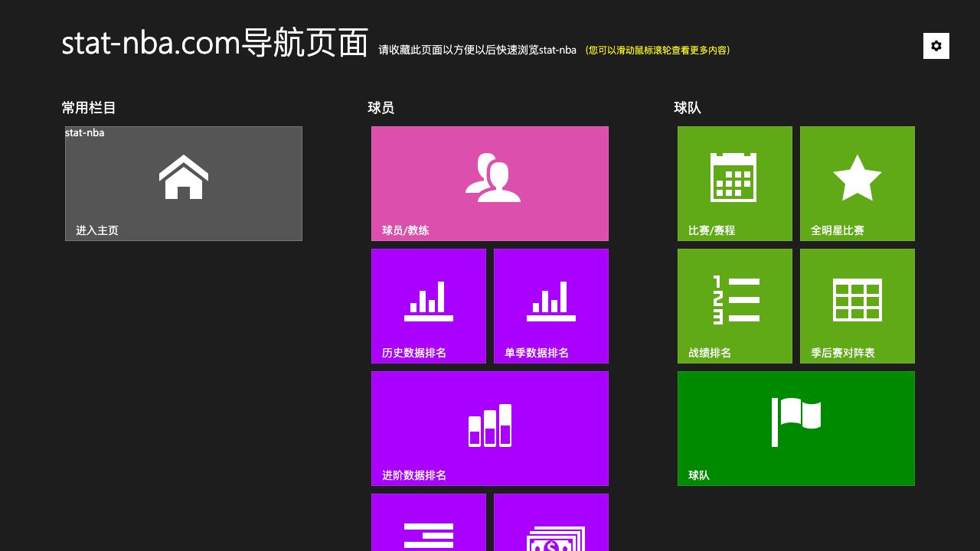
Task: Click the stat-nba label on the home tile
Action: [x=85, y=133]
